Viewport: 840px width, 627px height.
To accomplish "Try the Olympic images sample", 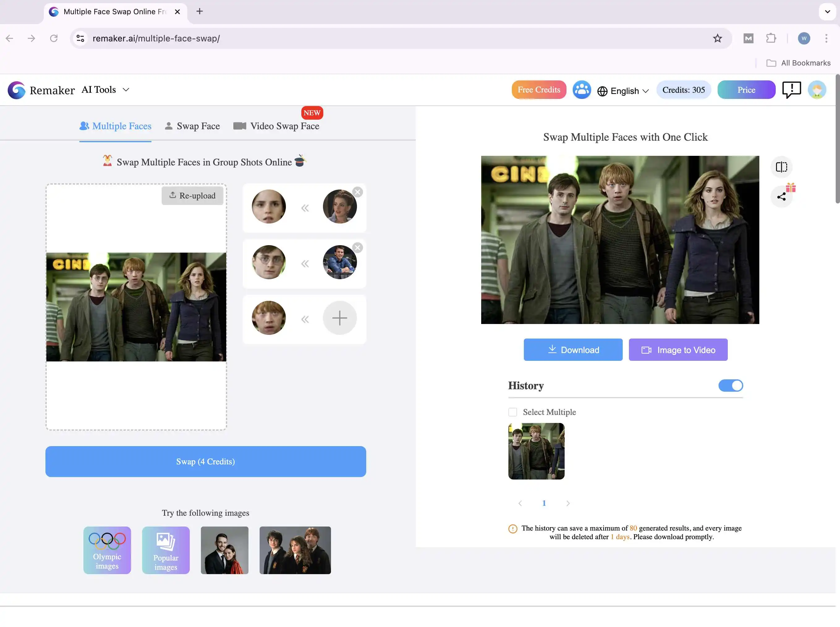I will 107,550.
